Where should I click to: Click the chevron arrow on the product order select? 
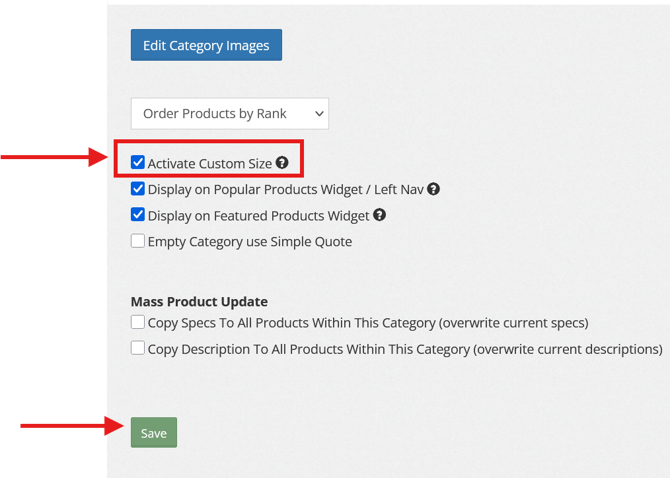319,113
